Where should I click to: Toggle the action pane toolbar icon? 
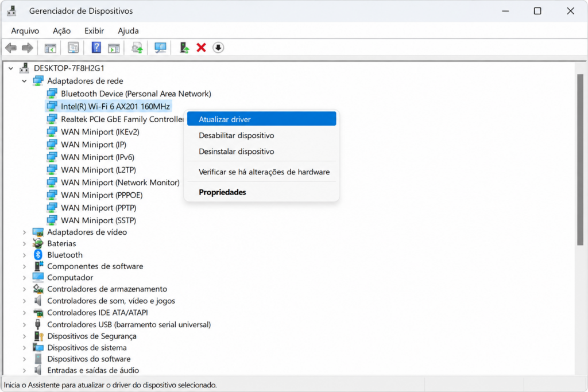click(x=114, y=48)
